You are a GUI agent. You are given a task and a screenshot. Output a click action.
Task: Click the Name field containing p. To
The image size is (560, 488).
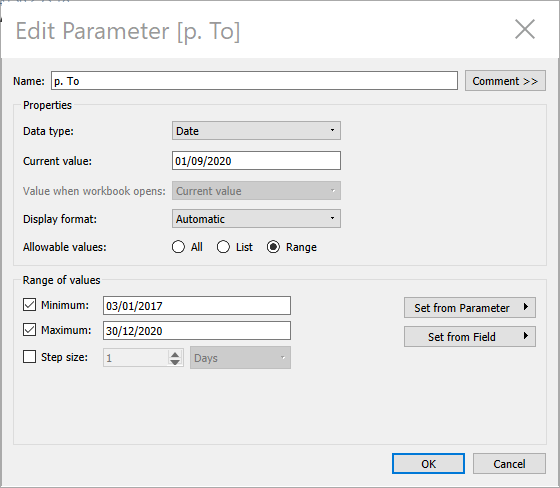(x=254, y=81)
